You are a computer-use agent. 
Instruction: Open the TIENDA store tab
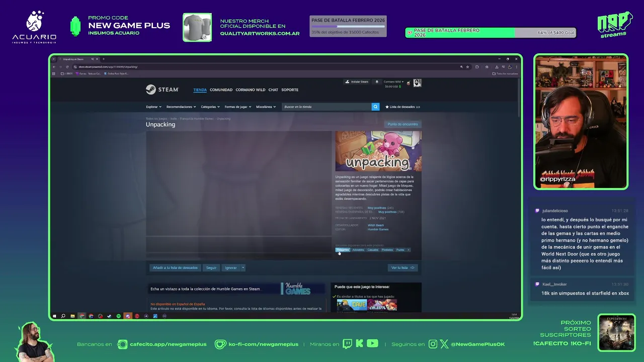click(x=200, y=90)
